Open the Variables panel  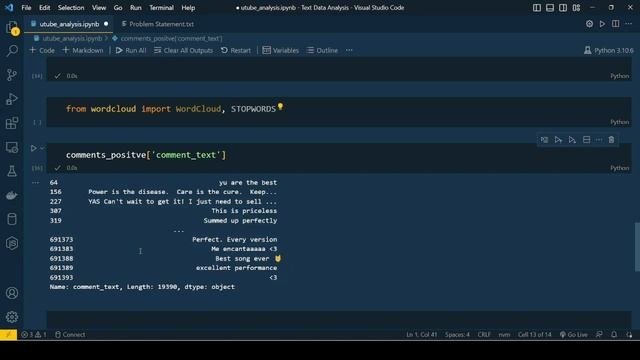281,50
